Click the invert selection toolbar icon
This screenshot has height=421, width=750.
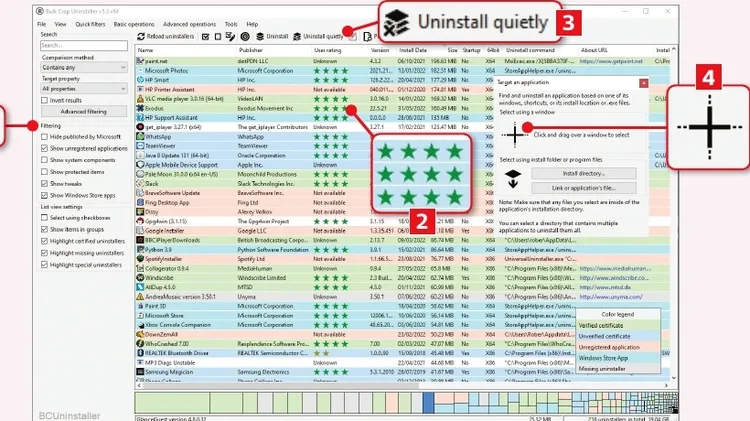pos(230,36)
